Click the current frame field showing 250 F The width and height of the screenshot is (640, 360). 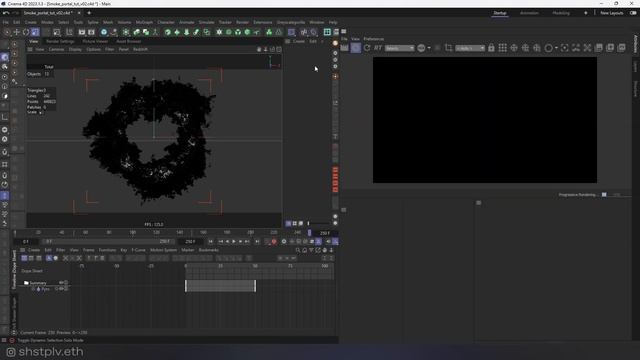point(324,233)
